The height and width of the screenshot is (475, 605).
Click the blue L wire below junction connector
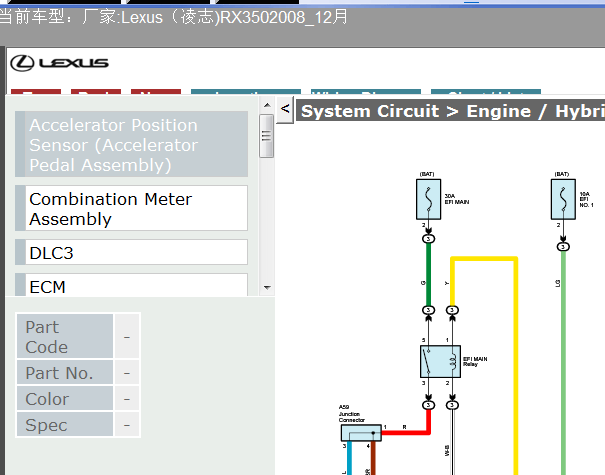(349, 458)
